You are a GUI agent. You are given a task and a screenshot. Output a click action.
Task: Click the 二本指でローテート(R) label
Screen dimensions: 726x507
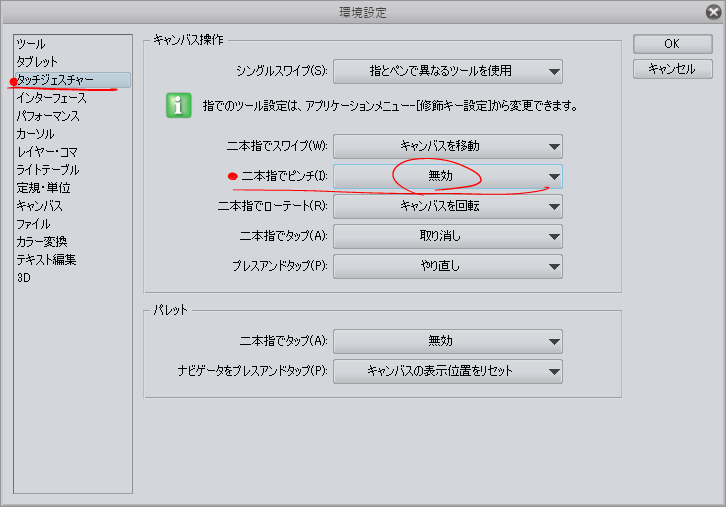[x=273, y=206]
